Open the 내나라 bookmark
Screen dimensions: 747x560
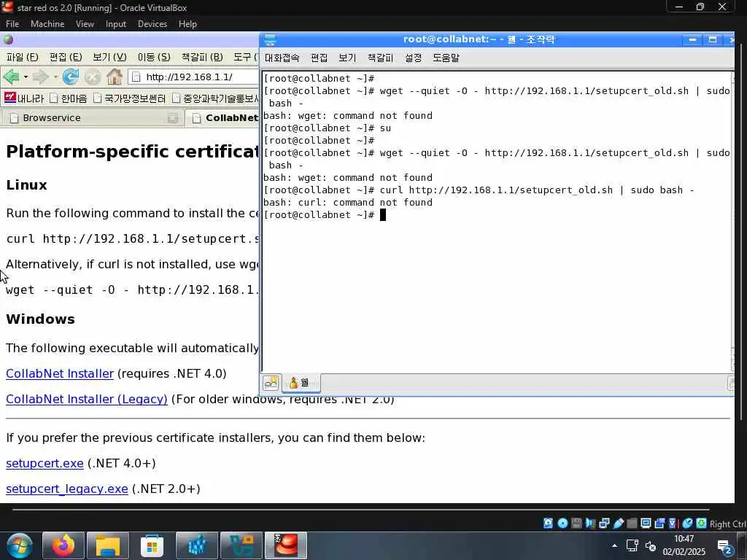click(24, 98)
